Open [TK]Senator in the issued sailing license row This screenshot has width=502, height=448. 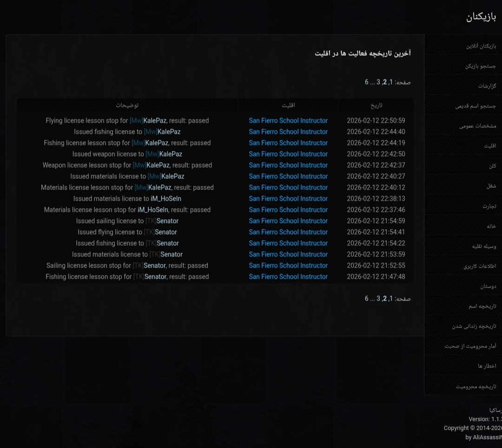tap(162, 221)
